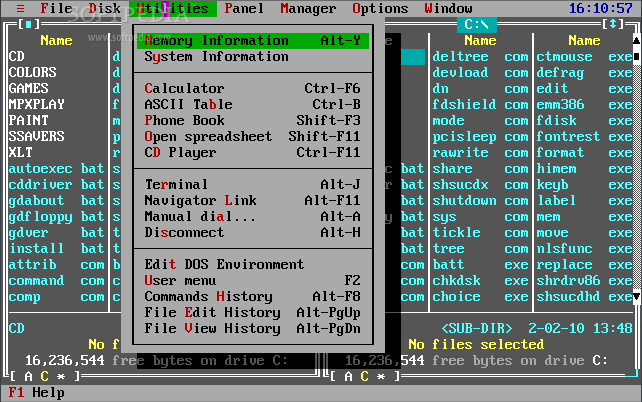The image size is (642, 402).
Task: Select the CD directory in left panel
Action: (16, 56)
